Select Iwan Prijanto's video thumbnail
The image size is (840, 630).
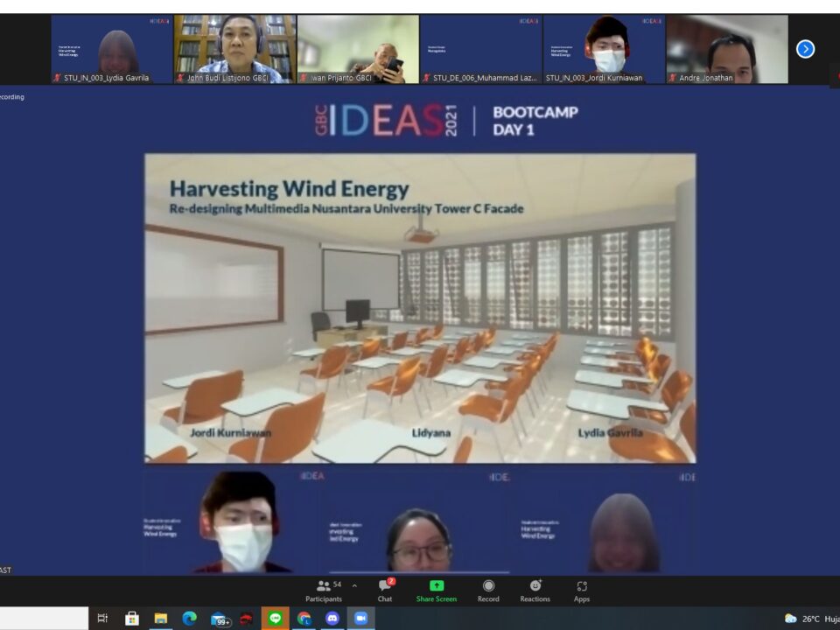(358, 49)
